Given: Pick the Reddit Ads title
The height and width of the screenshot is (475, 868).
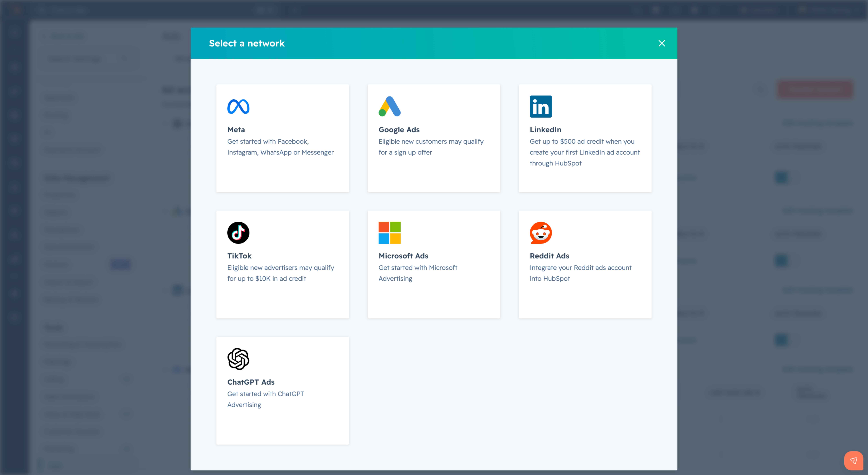Looking at the screenshot, I should coord(549,256).
